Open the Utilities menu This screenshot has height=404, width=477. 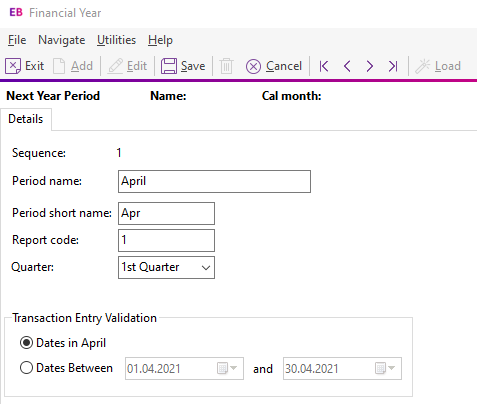[117, 40]
